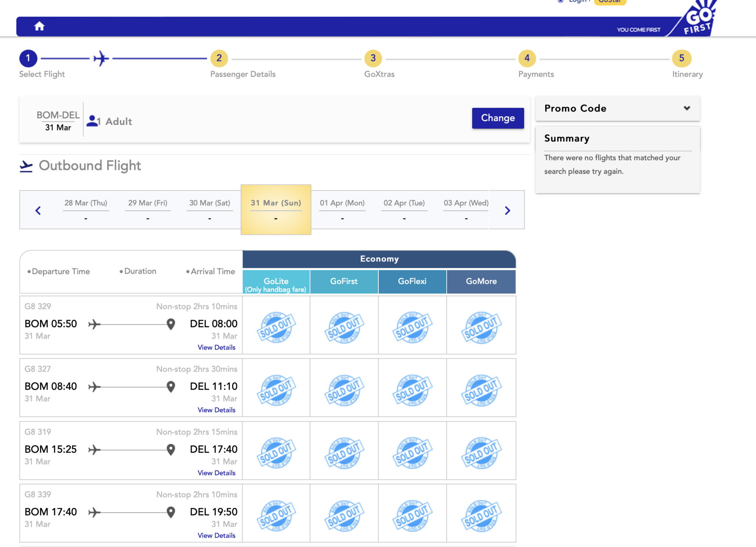
Task: Click the adult passenger icon
Action: coord(92,121)
